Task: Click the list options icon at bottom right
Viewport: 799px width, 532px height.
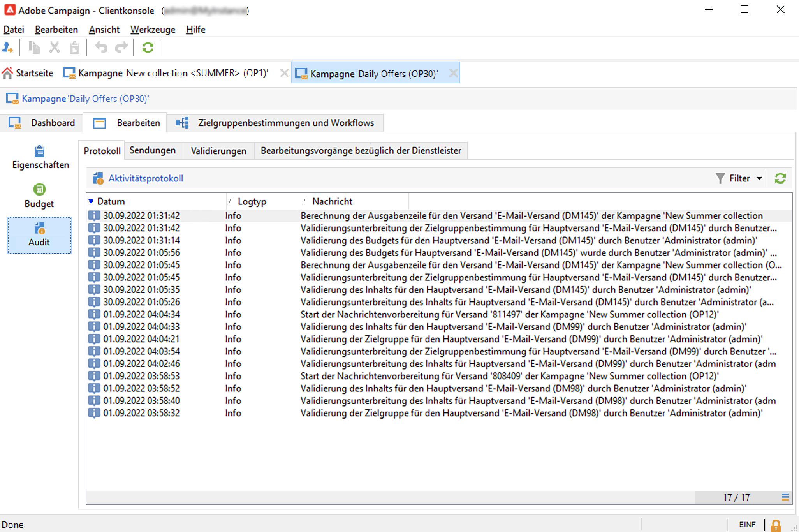Action: tap(785, 497)
